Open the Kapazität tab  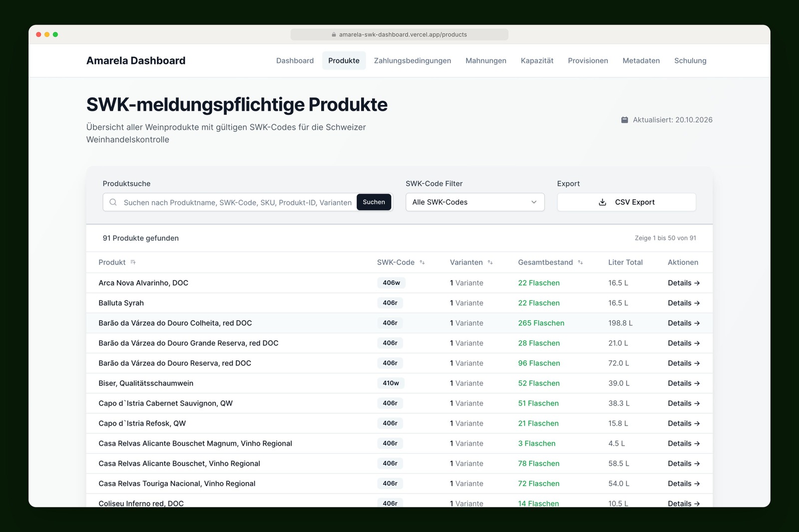(537, 60)
